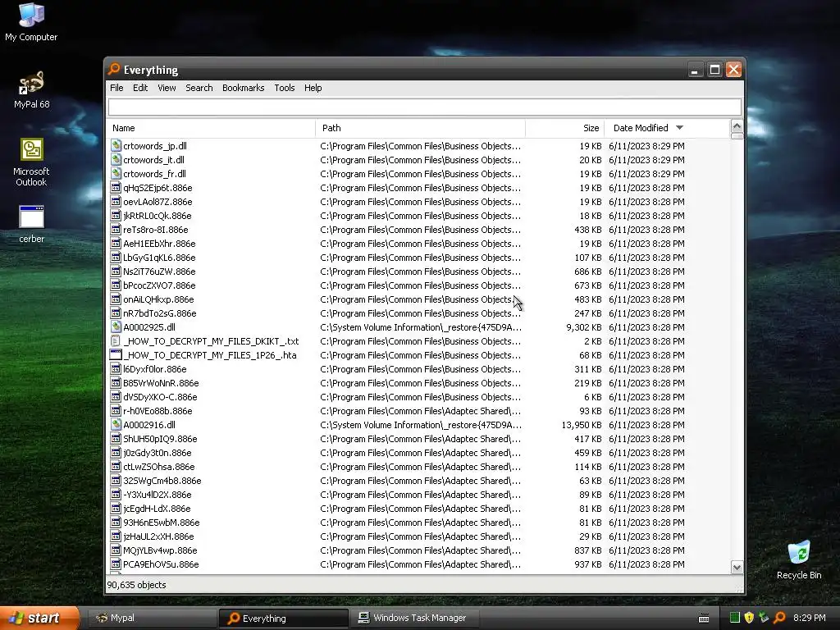Screen dimensions: 840x630
Task: Click the file icon of crtowords_jp.dll
Action: (116, 145)
